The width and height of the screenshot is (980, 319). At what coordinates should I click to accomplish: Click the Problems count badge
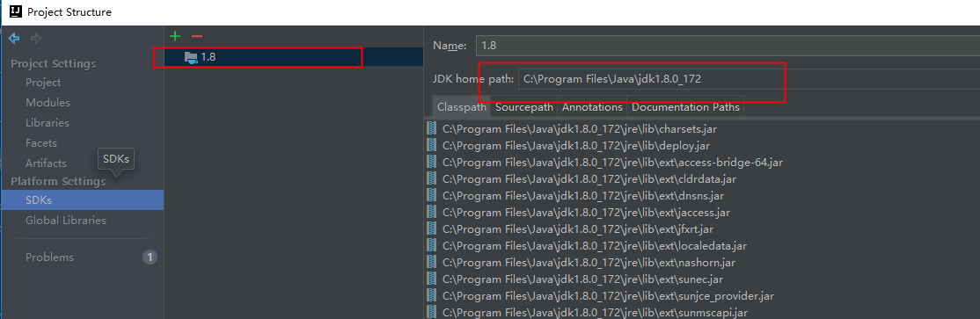(x=150, y=257)
